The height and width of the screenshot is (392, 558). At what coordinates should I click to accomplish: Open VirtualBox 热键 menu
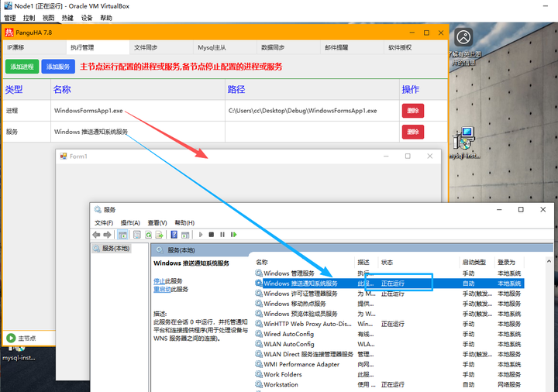[67, 18]
